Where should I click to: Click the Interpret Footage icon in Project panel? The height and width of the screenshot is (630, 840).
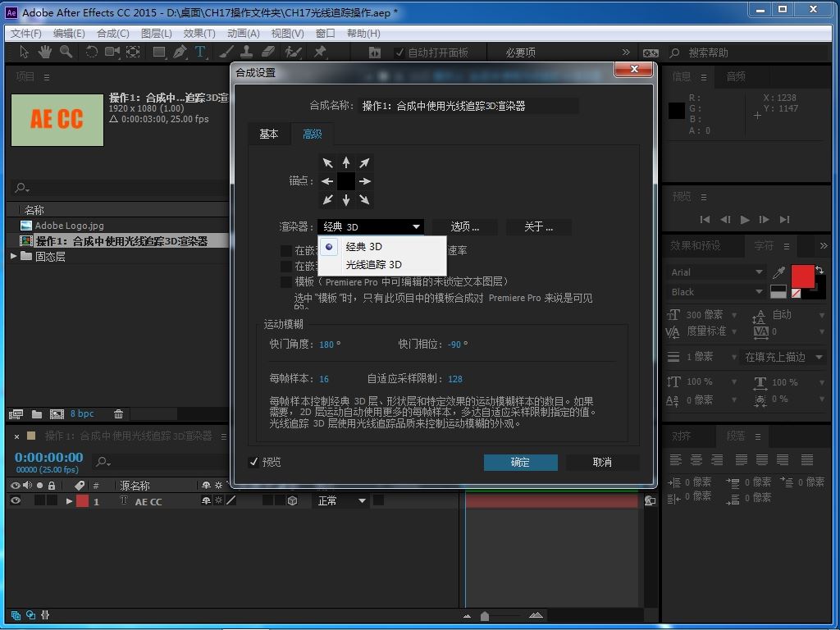pos(16,414)
